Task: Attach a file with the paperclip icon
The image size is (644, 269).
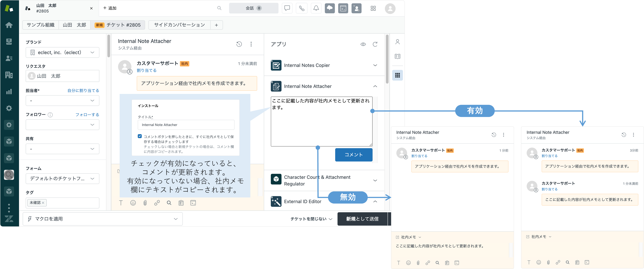Action: [145, 203]
